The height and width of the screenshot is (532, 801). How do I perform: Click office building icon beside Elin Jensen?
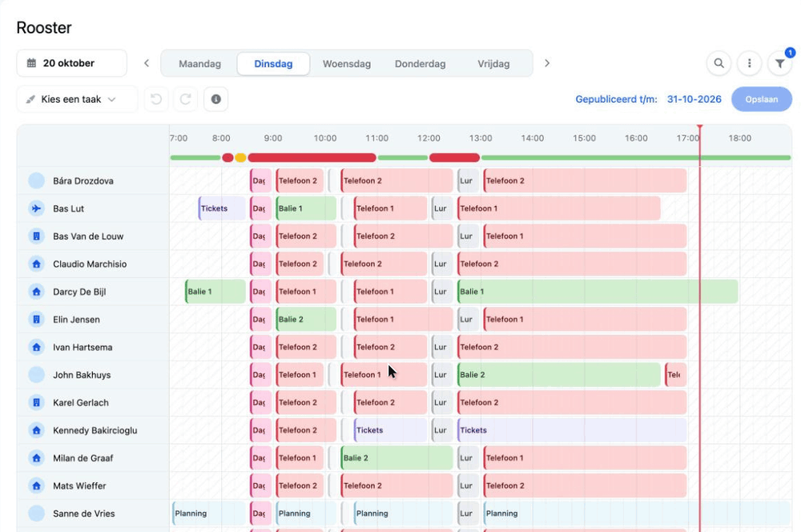36,320
